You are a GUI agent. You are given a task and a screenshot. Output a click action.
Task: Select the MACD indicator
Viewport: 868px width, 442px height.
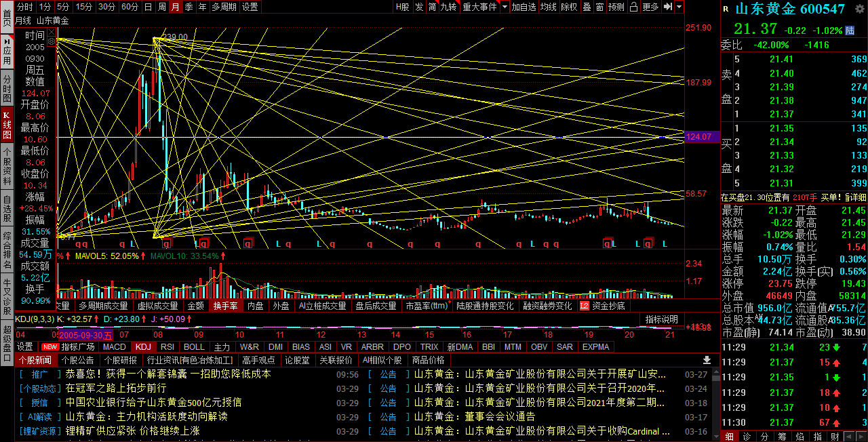click(x=115, y=347)
